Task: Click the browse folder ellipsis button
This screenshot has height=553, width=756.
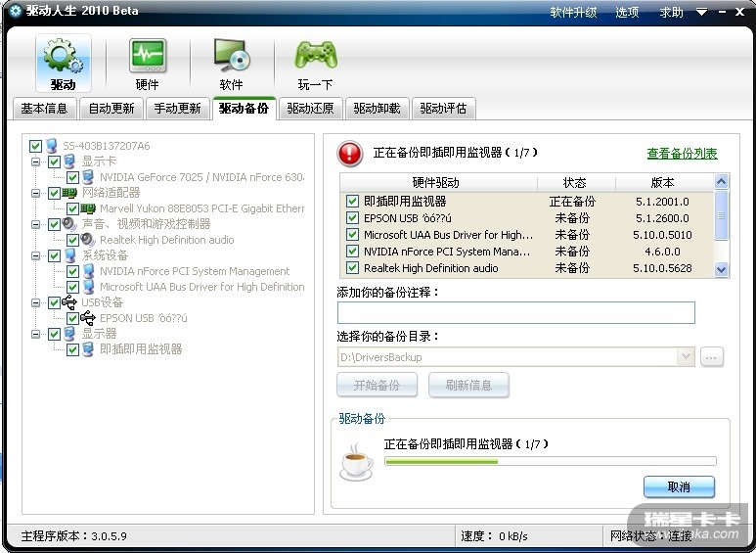Action: (x=712, y=357)
